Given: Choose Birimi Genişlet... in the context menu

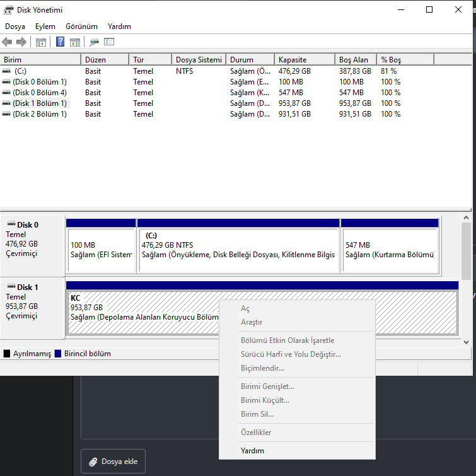Looking at the screenshot, I should 297,386.
